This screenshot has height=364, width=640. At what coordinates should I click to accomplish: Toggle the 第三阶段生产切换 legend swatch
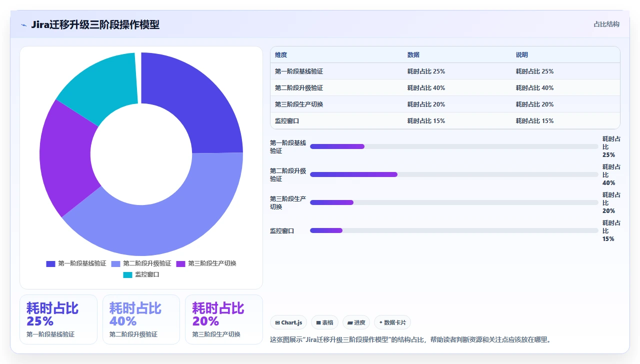180,263
